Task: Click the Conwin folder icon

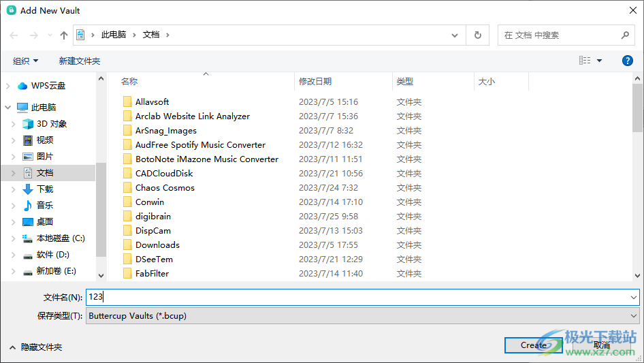Action: [127, 202]
